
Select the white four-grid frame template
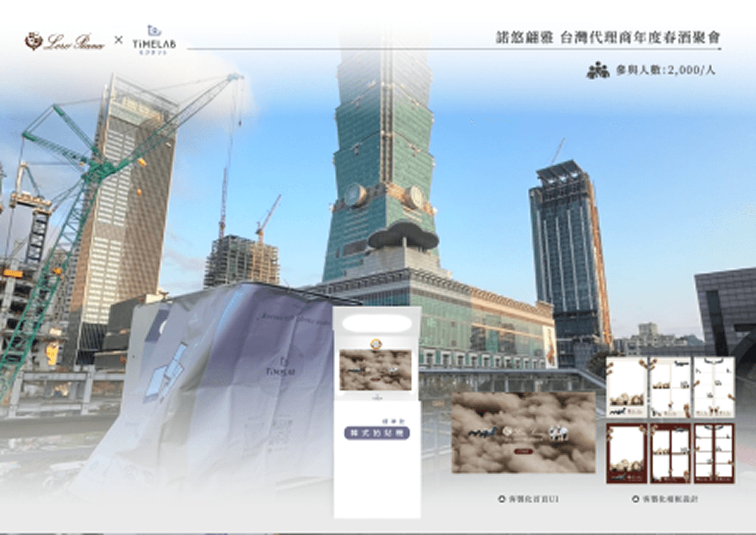[670, 387]
